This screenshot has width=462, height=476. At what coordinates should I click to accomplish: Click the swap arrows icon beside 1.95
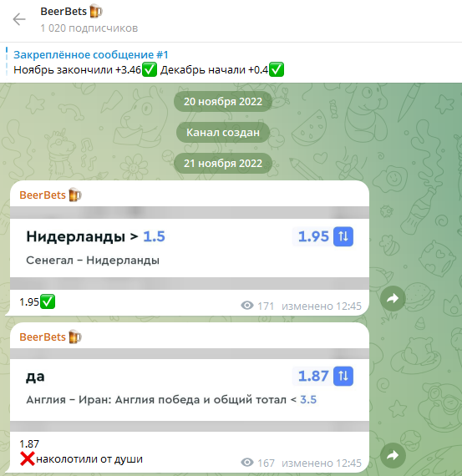tap(343, 236)
